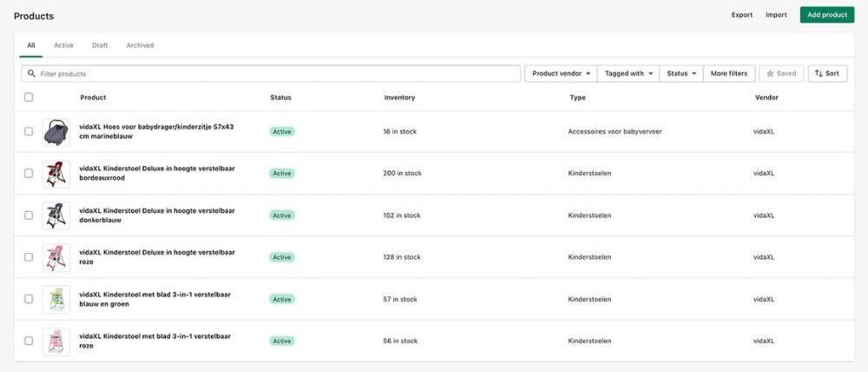
Task: Click Active badge in the blauw en groen row
Action: point(282,299)
